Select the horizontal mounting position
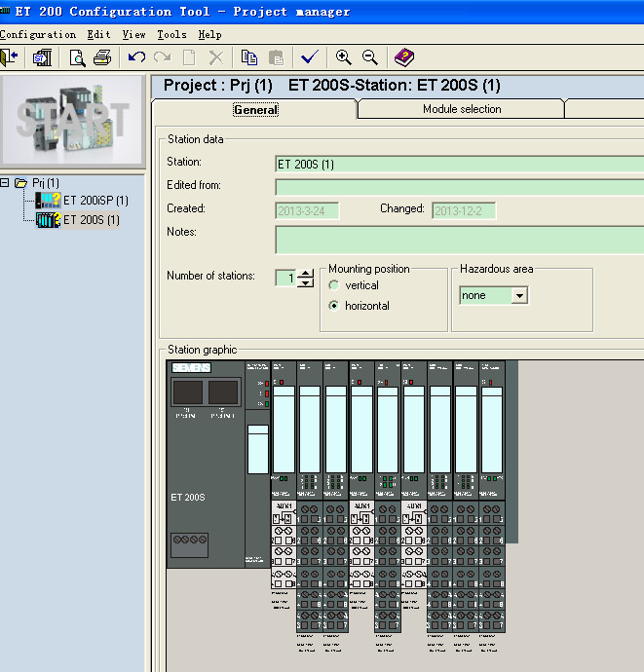Screen dimensions: 644x672 point(334,306)
